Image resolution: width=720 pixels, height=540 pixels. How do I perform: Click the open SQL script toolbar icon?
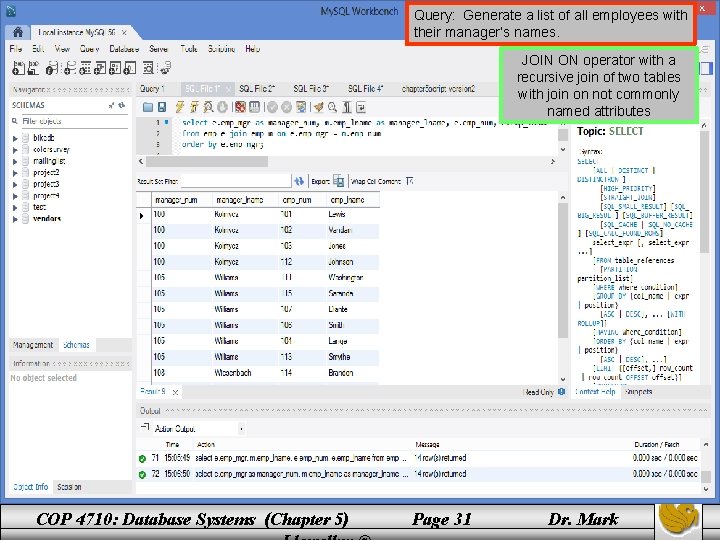coord(34,68)
